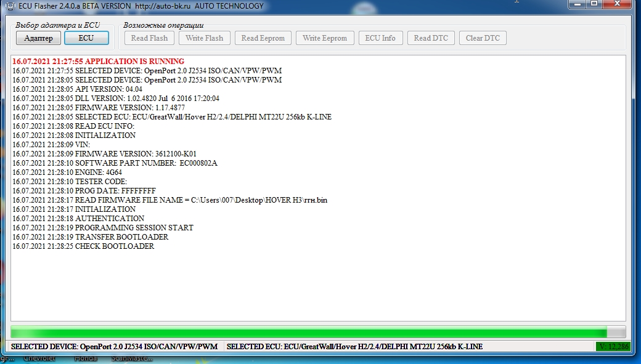
Task: Click the SOFTWARE PART NUMBER log line
Action: pyautogui.click(x=115, y=163)
